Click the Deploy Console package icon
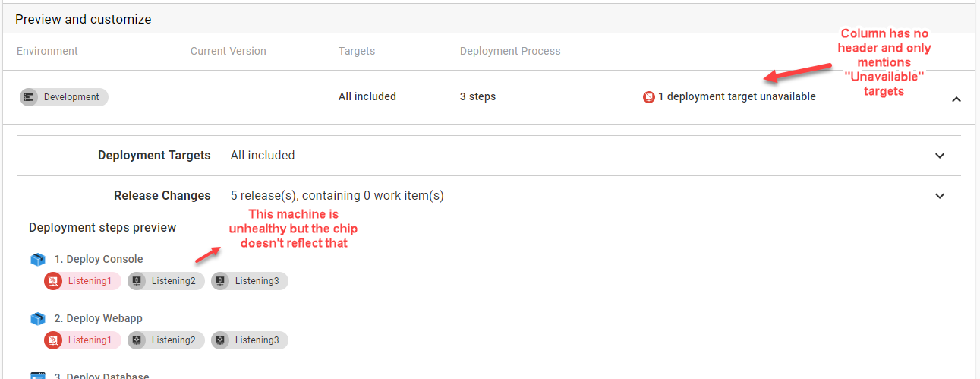Viewport: 980px width, 379px height. coord(38,260)
